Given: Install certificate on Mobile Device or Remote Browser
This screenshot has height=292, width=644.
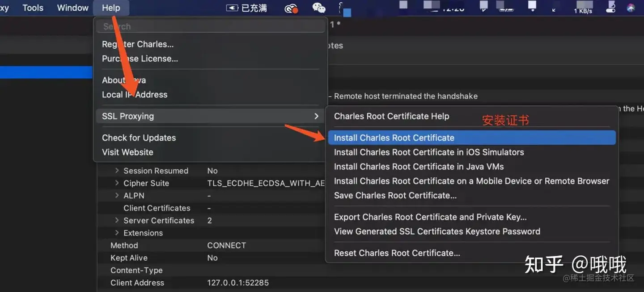Looking at the screenshot, I should [472, 181].
